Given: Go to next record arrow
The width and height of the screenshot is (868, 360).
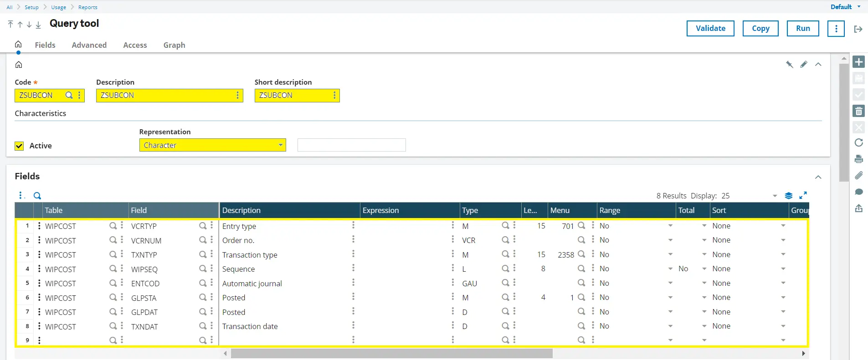Looking at the screenshot, I should pyautogui.click(x=29, y=25).
